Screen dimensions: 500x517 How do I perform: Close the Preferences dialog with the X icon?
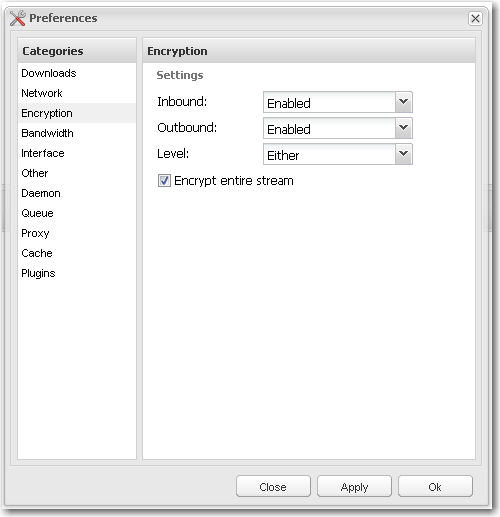click(475, 18)
